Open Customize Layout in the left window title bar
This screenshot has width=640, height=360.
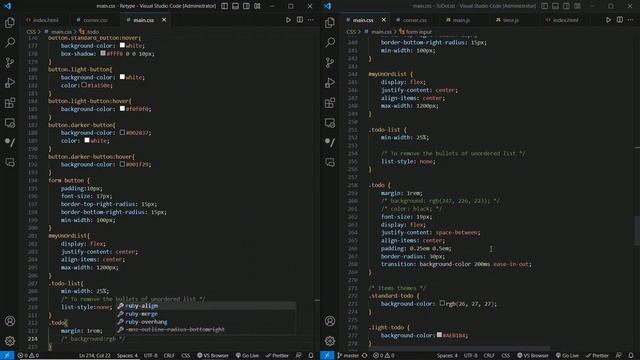(257, 6)
